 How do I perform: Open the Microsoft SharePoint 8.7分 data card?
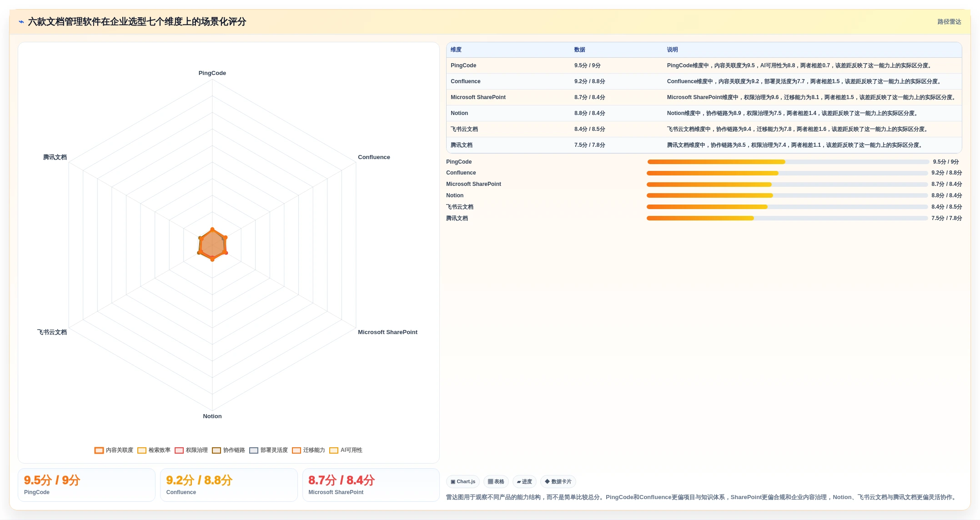[x=371, y=485]
